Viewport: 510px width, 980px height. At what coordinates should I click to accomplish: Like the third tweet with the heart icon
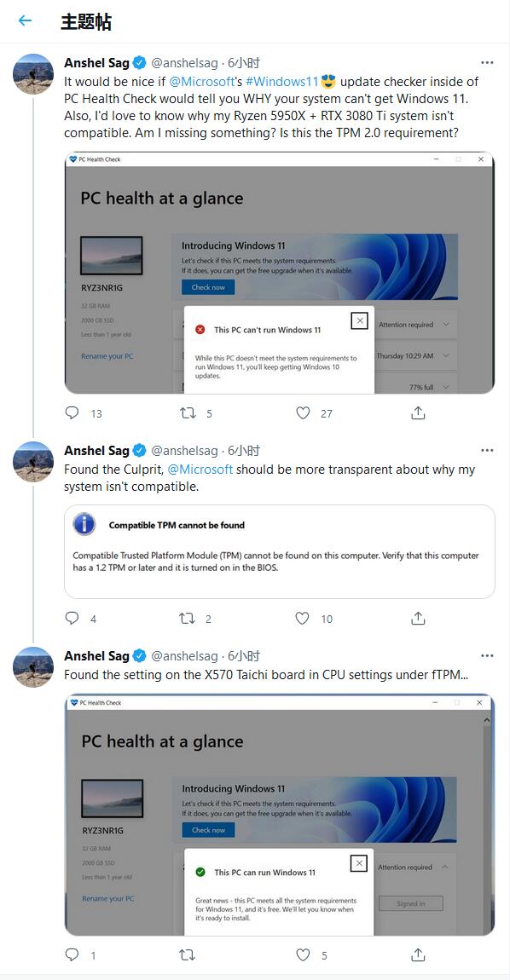pyautogui.click(x=302, y=956)
